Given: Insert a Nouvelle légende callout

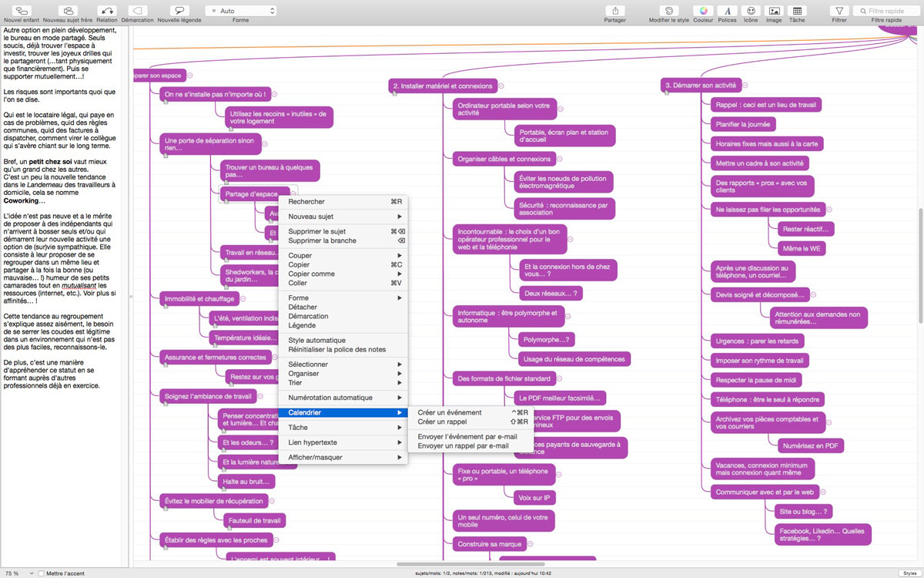Looking at the screenshot, I should [x=179, y=11].
